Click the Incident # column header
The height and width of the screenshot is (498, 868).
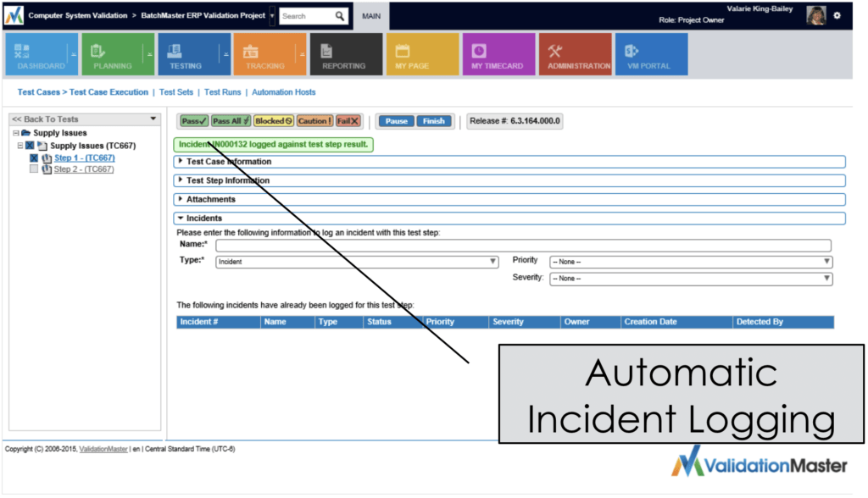click(x=218, y=322)
